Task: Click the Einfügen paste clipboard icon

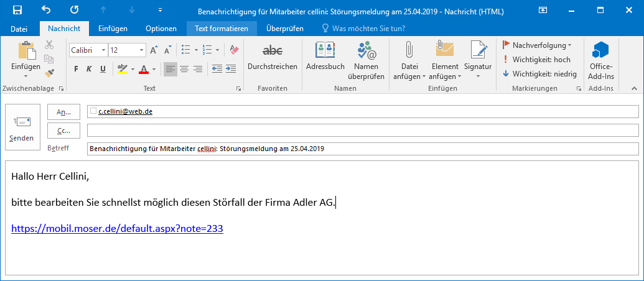Action: pyautogui.click(x=26, y=51)
